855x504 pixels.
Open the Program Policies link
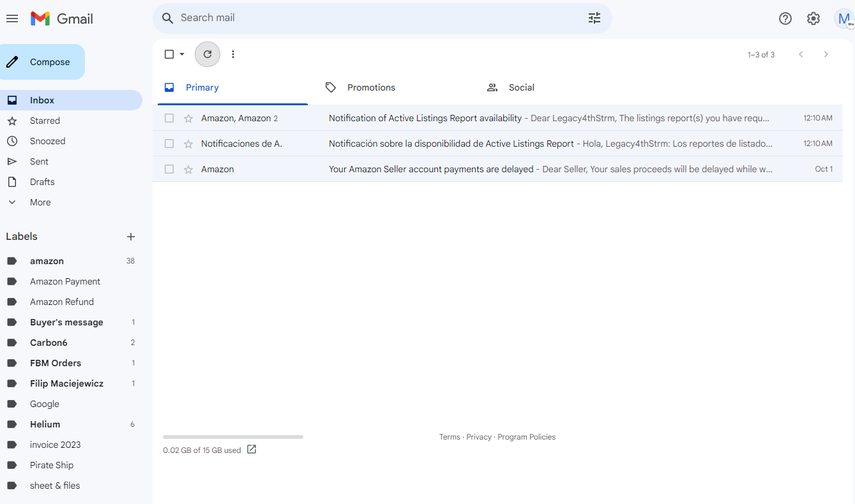pyautogui.click(x=527, y=437)
